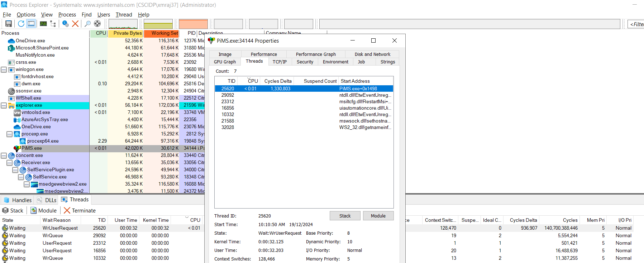644x263 pixels.
Task: Collapse the msedgewebview2.exe tree node
Action: pos(27,184)
